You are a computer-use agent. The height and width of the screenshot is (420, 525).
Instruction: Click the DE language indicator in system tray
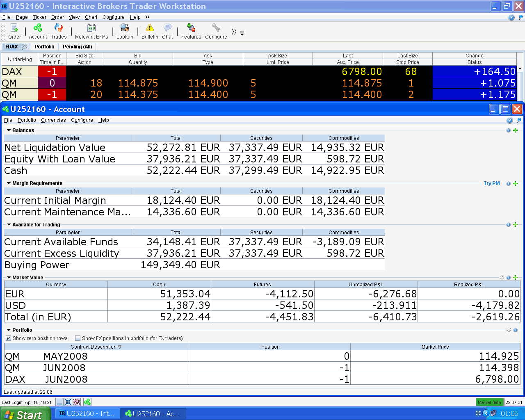[x=478, y=413]
